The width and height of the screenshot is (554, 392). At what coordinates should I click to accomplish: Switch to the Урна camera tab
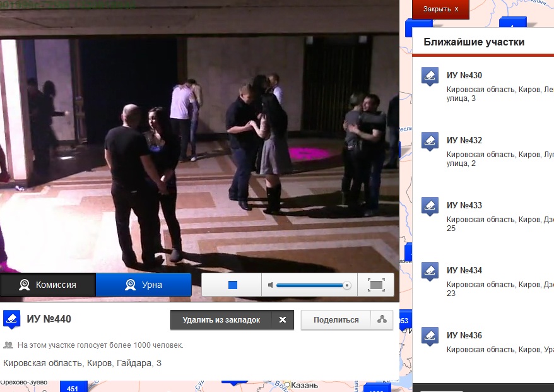tap(144, 285)
